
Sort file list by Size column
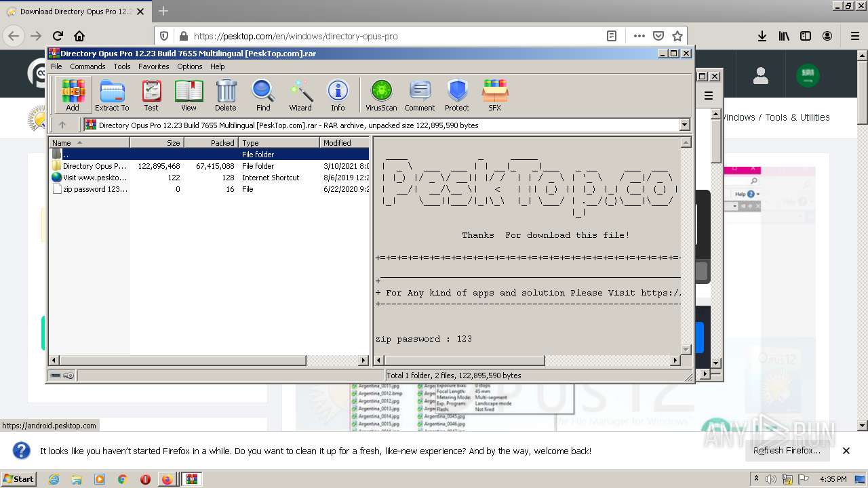coord(157,142)
